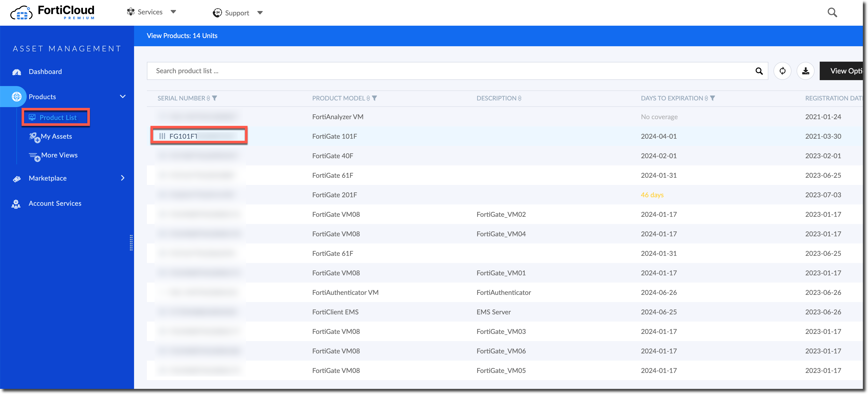
Task: Click the refresh product list icon
Action: tap(782, 71)
